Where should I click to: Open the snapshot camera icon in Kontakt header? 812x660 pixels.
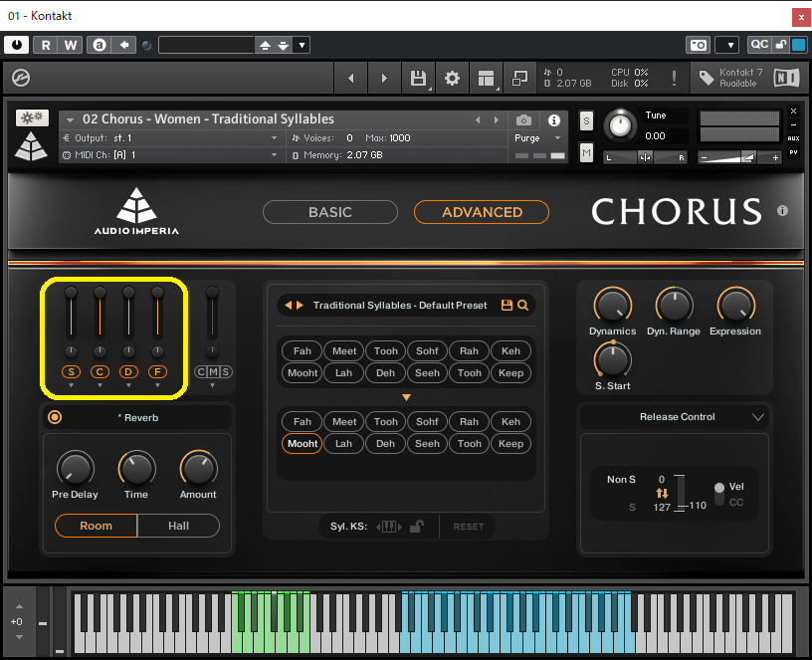pyautogui.click(x=524, y=119)
